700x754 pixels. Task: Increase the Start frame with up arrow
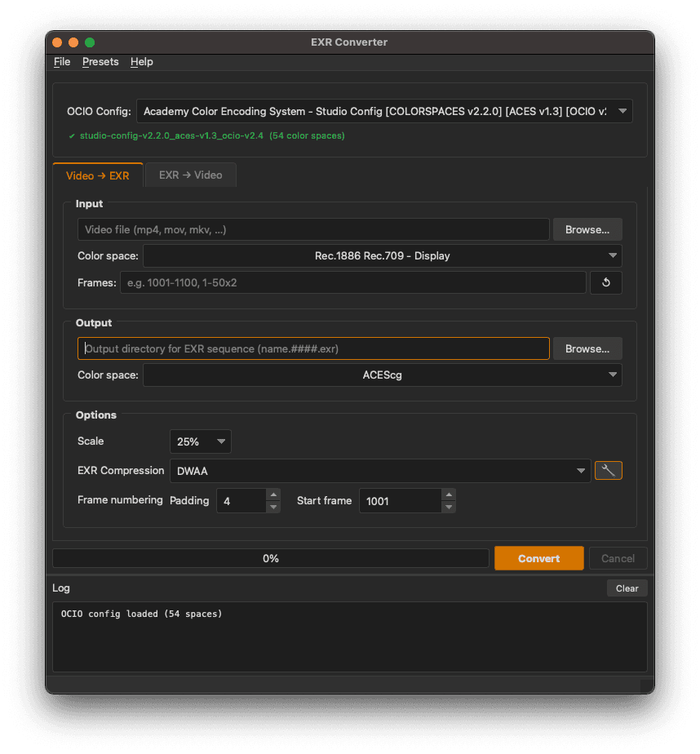pos(449,495)
